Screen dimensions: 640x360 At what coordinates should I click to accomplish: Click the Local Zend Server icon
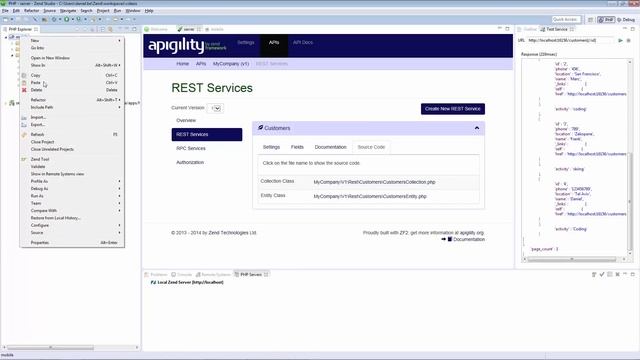coord(153,282)
